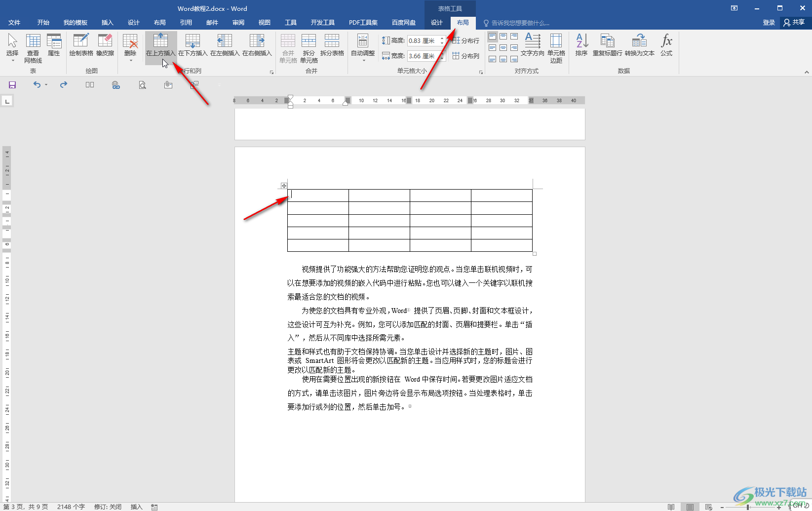Select the 绘制表格 (Draw Table) tool
This screenshot has width=812, height=511.
(81, 44)
